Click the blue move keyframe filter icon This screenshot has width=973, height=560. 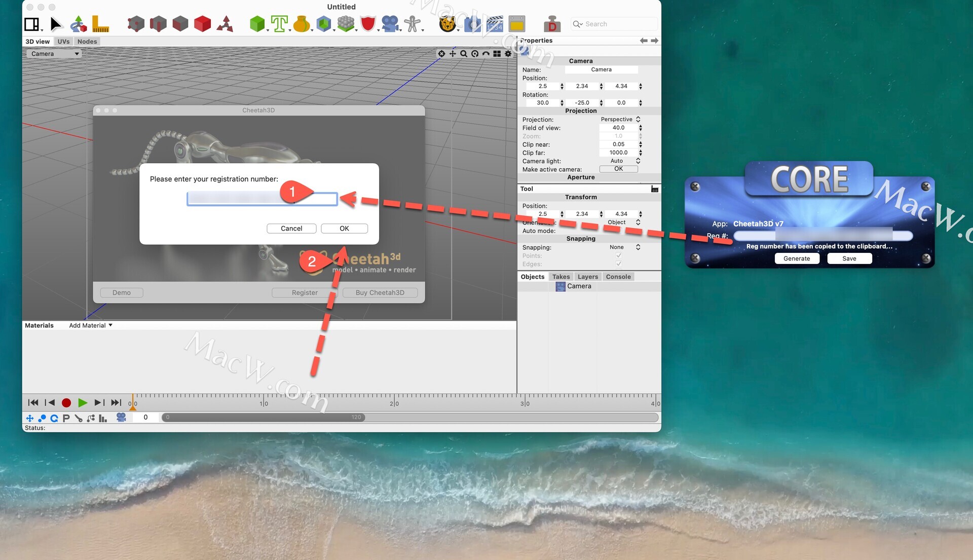click(29, 418)
